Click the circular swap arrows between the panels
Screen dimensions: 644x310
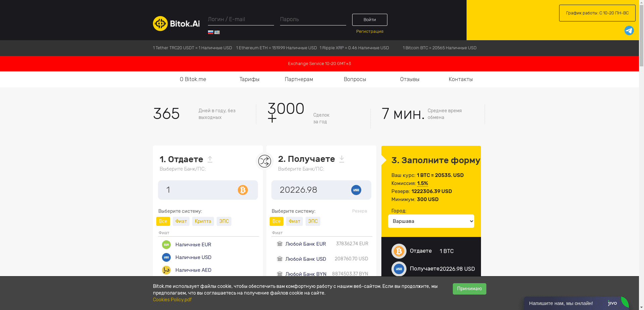tap(264, 161)
